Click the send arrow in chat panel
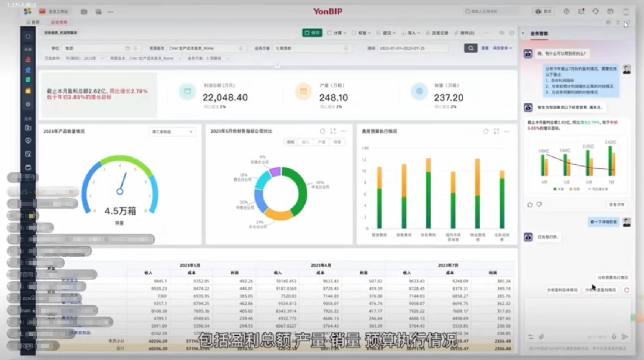The height and width of the screenshot is (360, 644). [x=625, y=337]
